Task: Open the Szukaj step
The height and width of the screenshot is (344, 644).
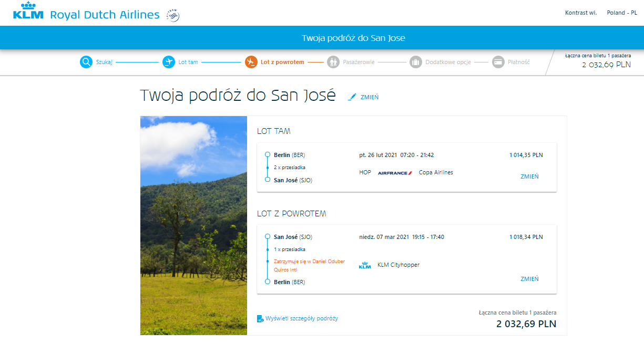Action: pos(104,62)
